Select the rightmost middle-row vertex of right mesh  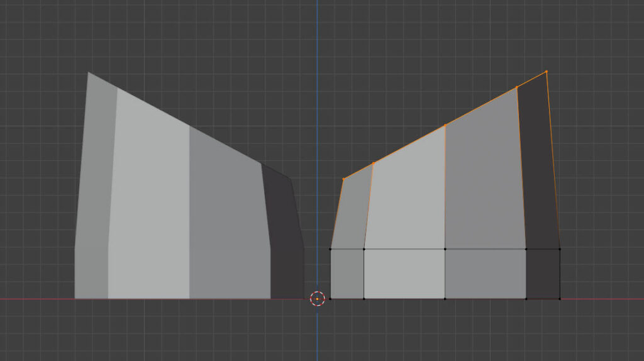tap(560, 249)
